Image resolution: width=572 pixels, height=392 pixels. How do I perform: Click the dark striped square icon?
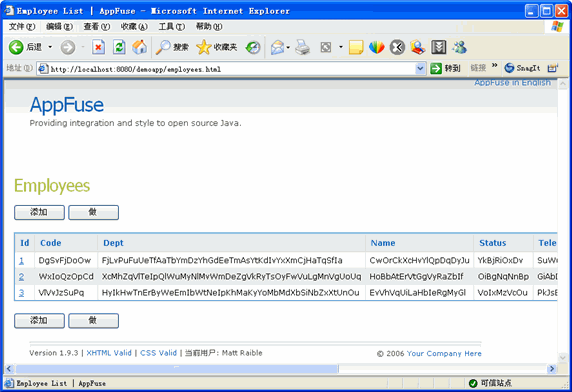point(438,47)
